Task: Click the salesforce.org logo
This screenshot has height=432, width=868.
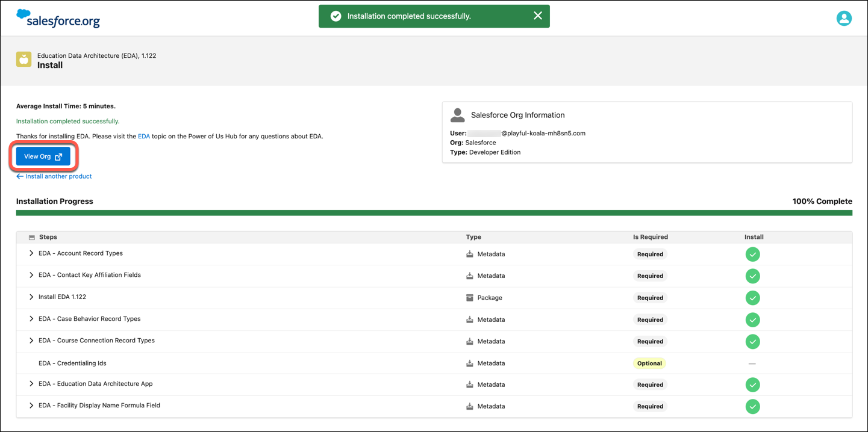Action: click(58, 17)
